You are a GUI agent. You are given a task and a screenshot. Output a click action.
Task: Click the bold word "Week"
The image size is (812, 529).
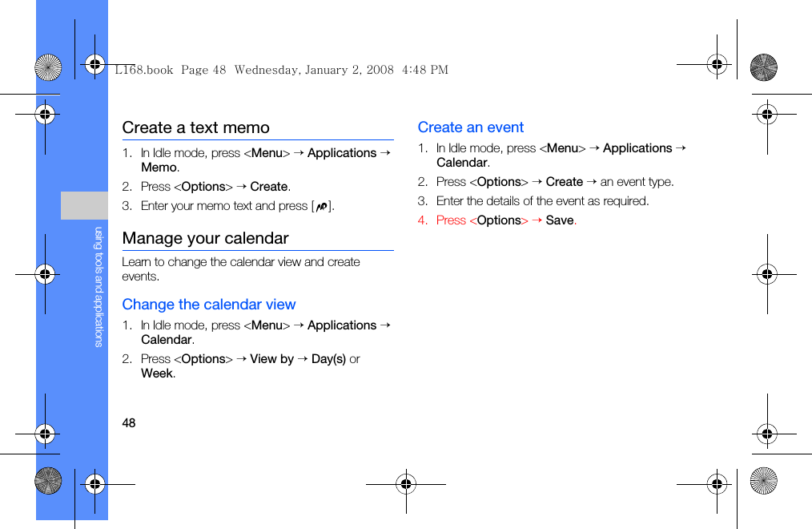[x=157, y=374]
